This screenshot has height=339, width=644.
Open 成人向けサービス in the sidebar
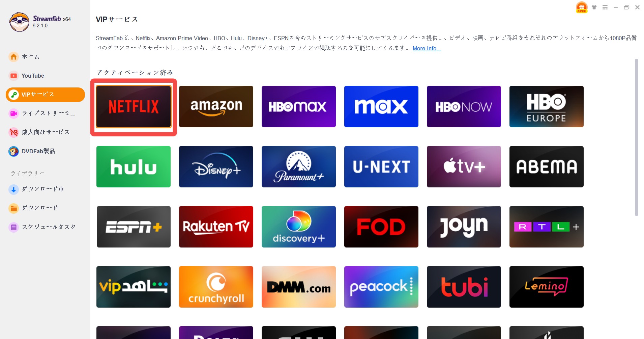click(x=45, y=132)
